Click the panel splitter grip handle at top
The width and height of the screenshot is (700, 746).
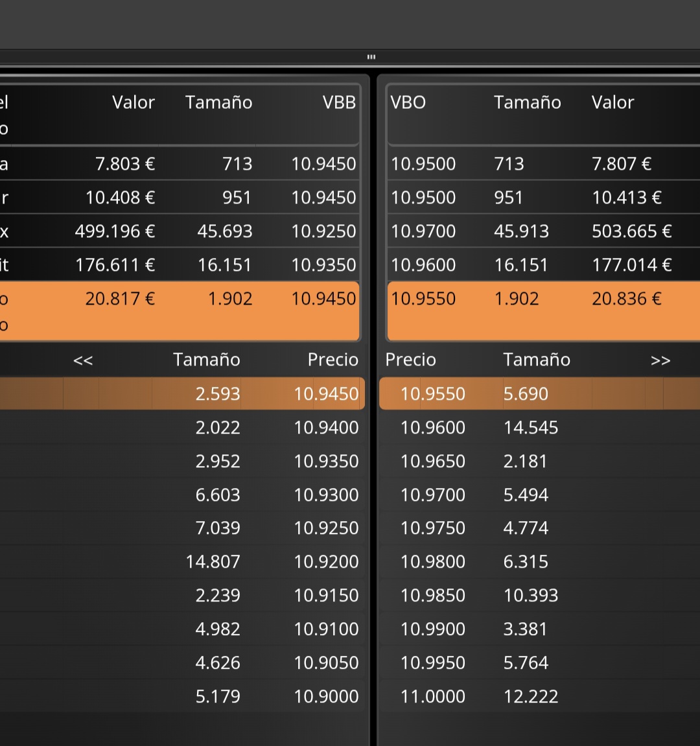click(371, 57)
